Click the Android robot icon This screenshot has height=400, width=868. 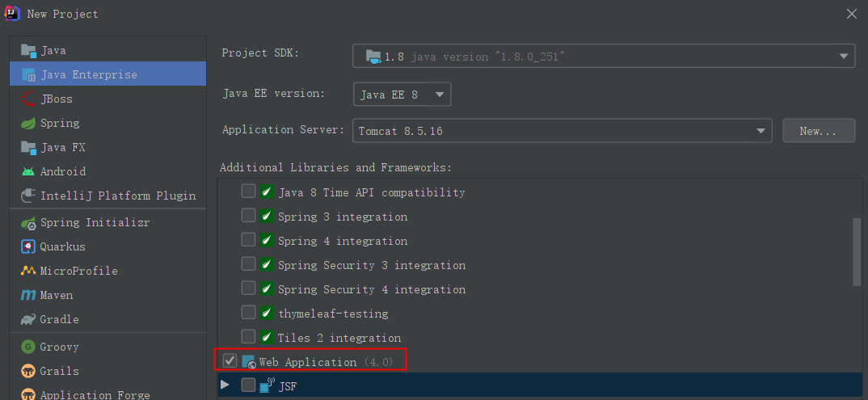pyautogui.click(x=28, y=171)
